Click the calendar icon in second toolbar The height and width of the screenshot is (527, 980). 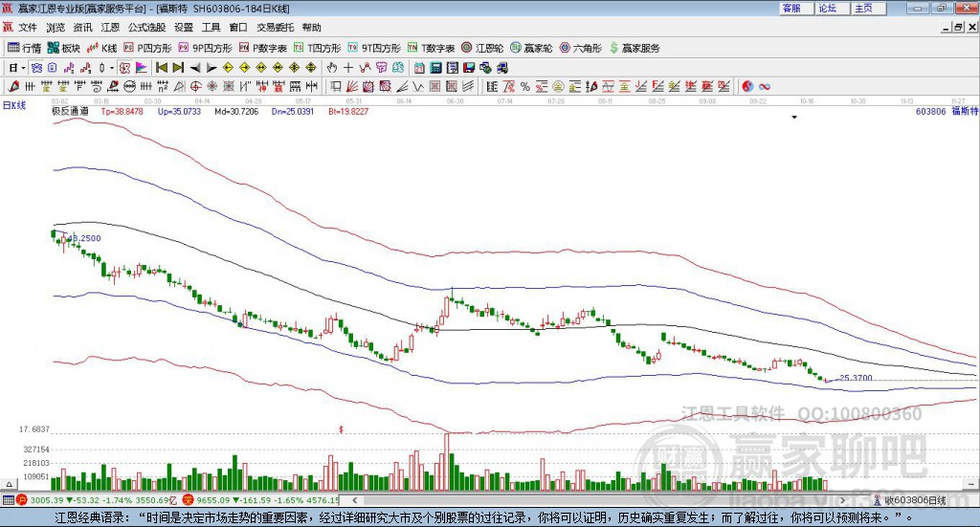(x=419, y=68)
